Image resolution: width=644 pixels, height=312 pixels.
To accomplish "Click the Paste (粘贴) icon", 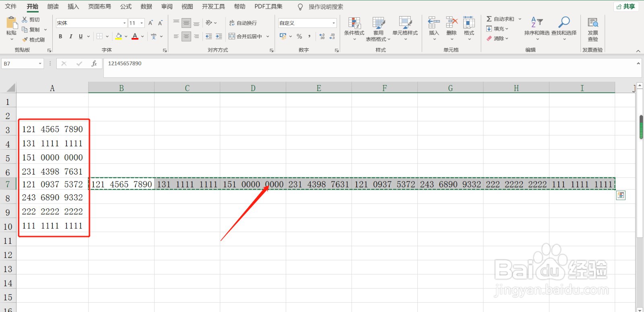I will coord(11,23).
